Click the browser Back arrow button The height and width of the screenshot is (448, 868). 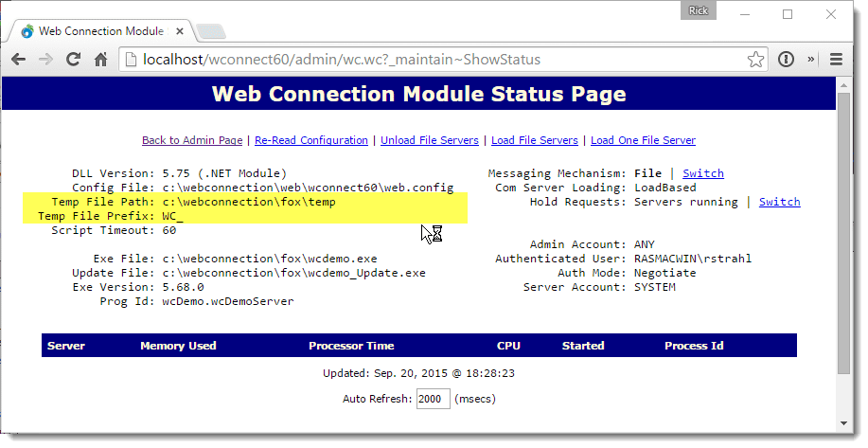coord(19,60)
